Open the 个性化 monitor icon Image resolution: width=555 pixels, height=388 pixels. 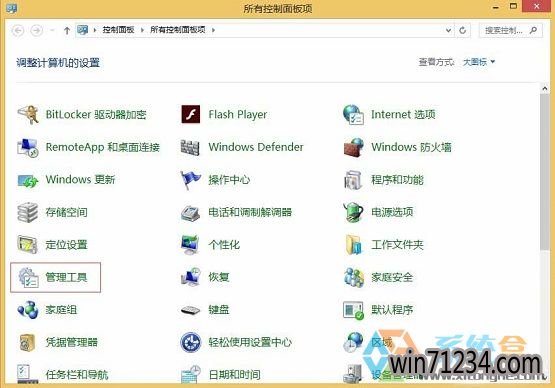click(190, 245)
